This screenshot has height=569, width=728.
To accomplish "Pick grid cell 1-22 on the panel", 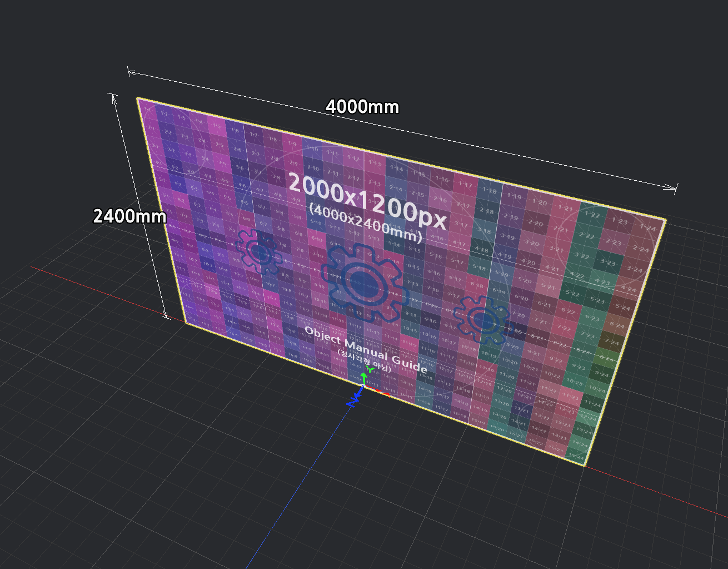I will point(591,214).
